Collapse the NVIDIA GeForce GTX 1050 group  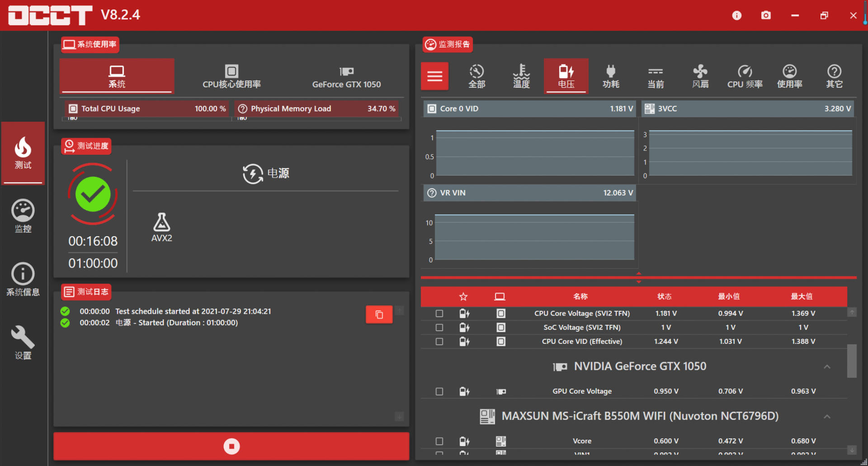point(827,366)
